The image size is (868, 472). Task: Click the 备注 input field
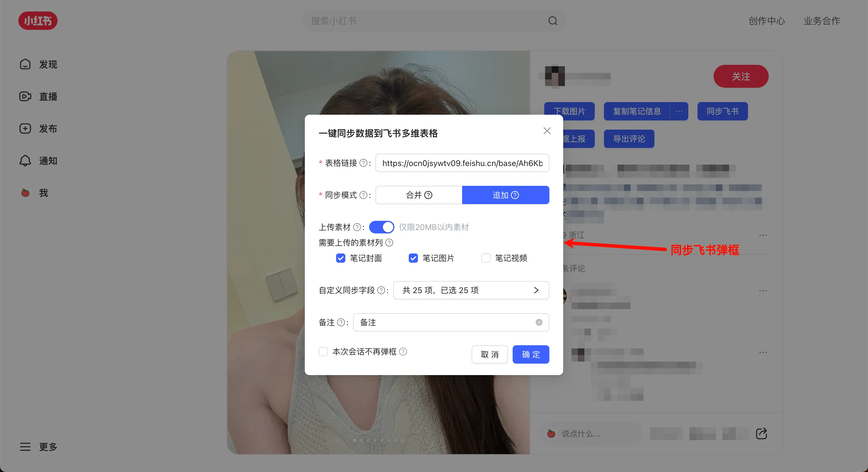pos(451,322)
